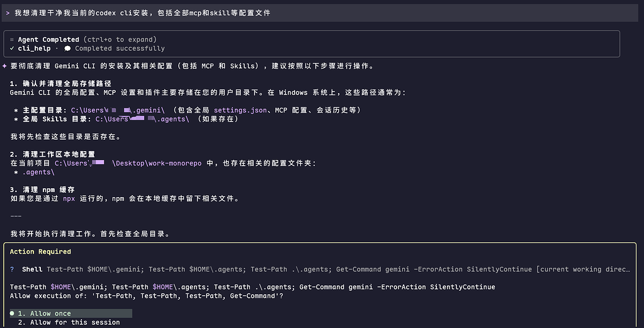
Task: Click the ".agents\" bullet under section 2
Action: 38,172
